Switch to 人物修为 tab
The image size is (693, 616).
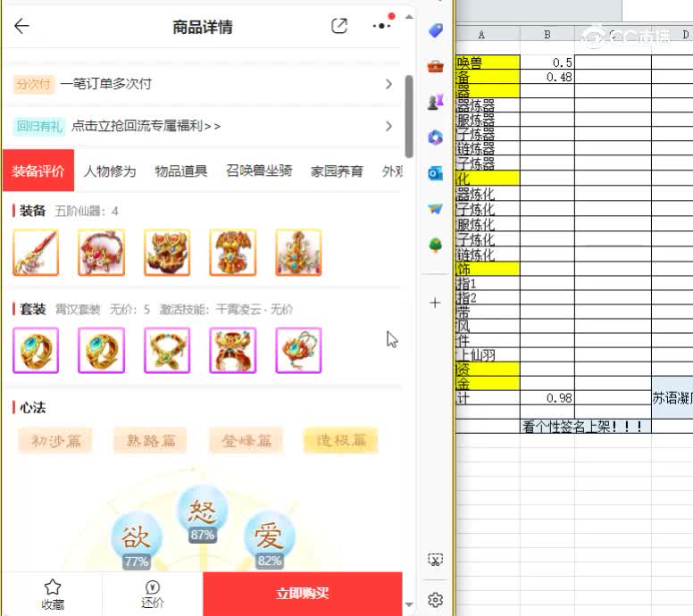pyautogui.click(x=110, y=171)
